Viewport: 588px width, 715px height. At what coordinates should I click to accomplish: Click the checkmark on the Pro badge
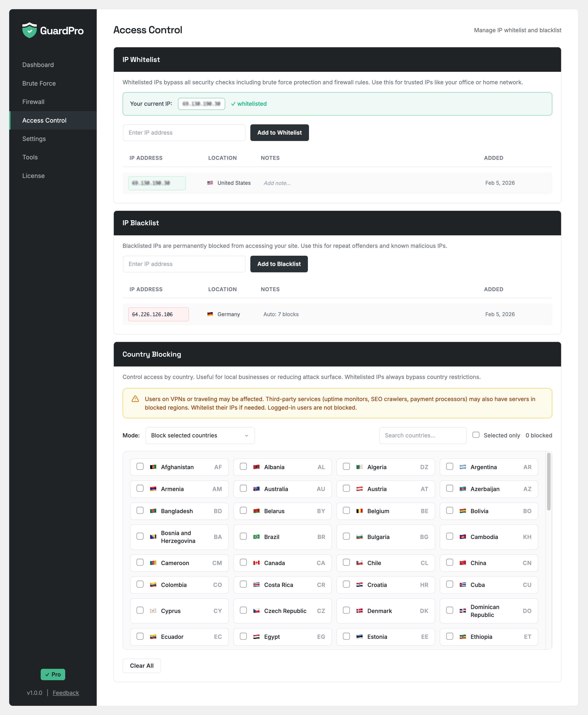pyautogui.click(x=47, y=674)
